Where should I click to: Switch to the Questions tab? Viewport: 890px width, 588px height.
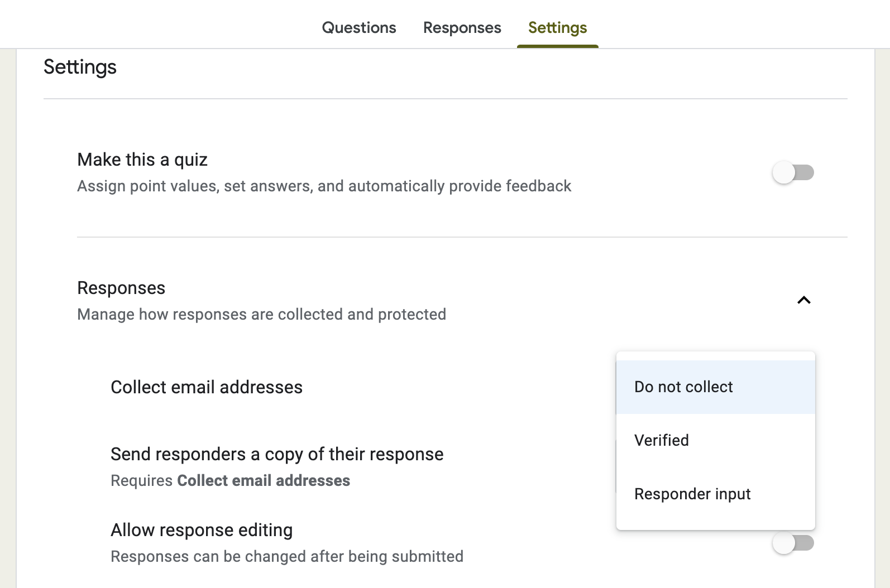358,27
